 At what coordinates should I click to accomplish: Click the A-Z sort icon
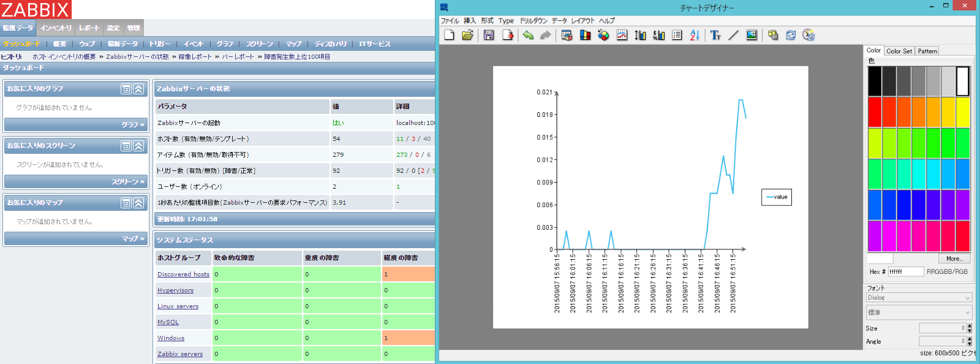click(x=695, y=35)
